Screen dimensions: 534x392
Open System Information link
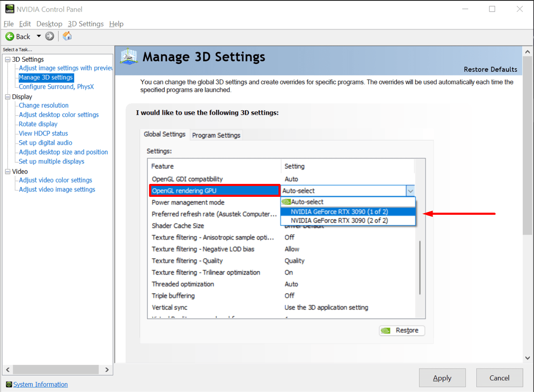40,384
